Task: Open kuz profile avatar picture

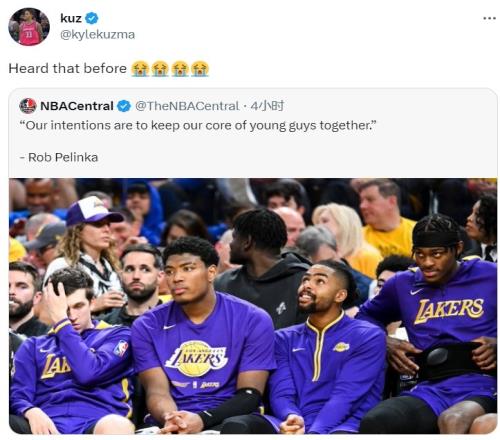Action: tap(29, 27)
